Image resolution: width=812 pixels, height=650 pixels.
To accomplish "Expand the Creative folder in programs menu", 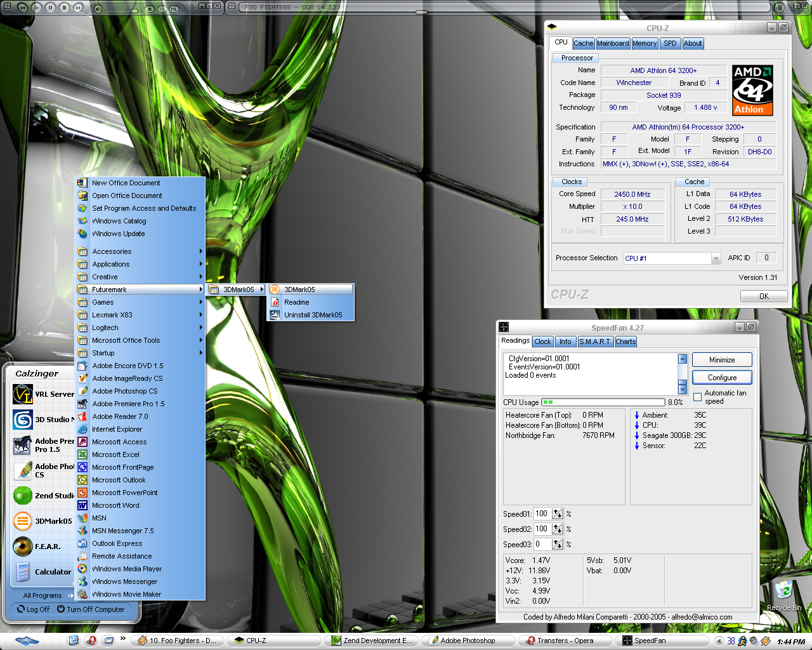I will (x=140, y=277).
